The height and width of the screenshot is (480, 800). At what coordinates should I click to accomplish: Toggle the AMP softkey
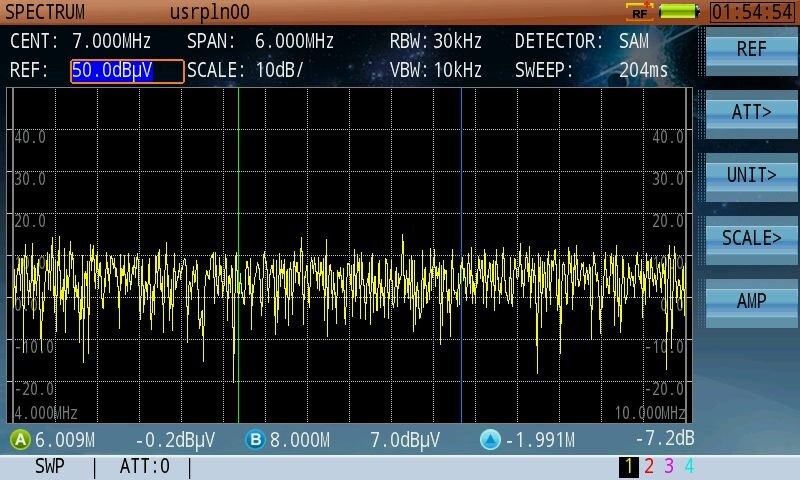tap(751, 301)
